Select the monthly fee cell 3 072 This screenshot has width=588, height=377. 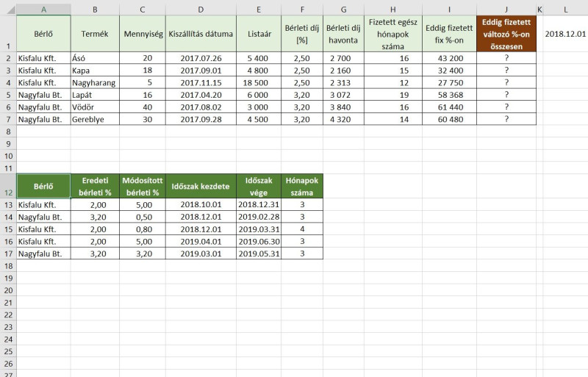pos(343,95)
